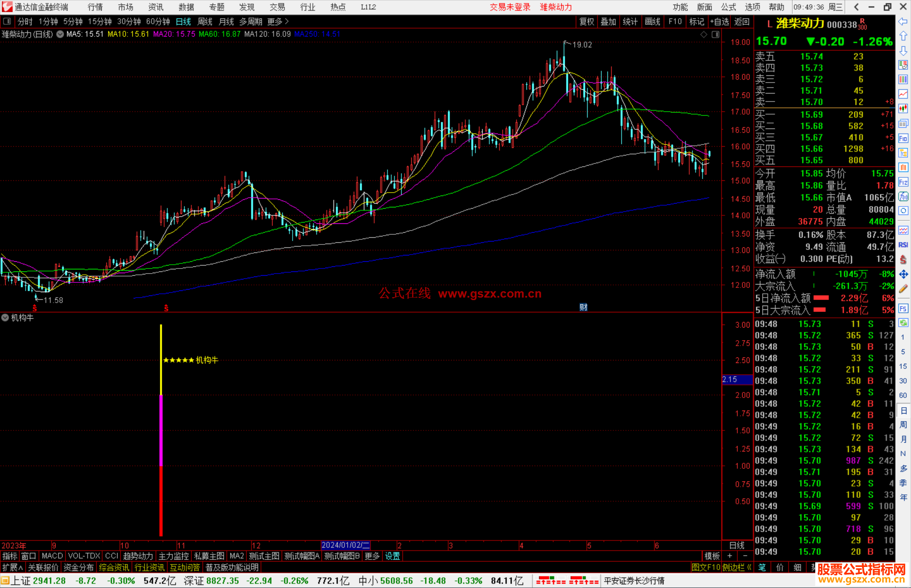Select the pencil drawing tool icon

[x=903, y=289]
